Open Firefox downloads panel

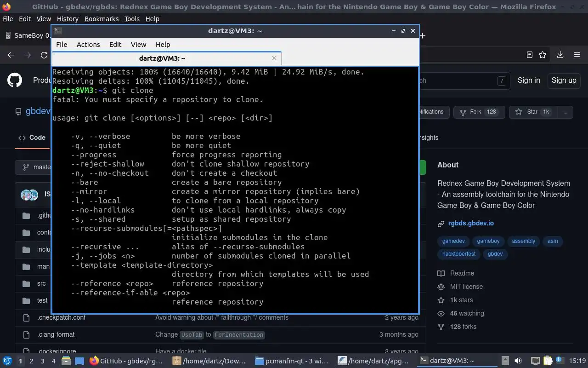[x=560, y=55]
